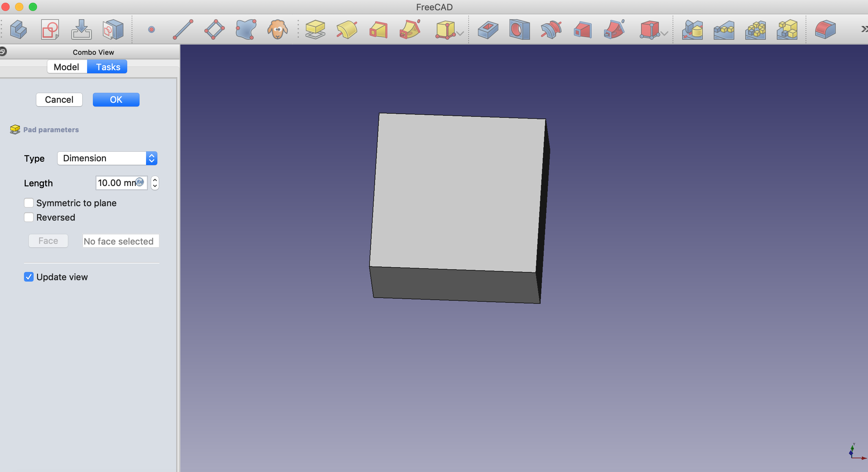
Task: Click the Shape binder sheep icon
Action: click(x=277, y=29)
